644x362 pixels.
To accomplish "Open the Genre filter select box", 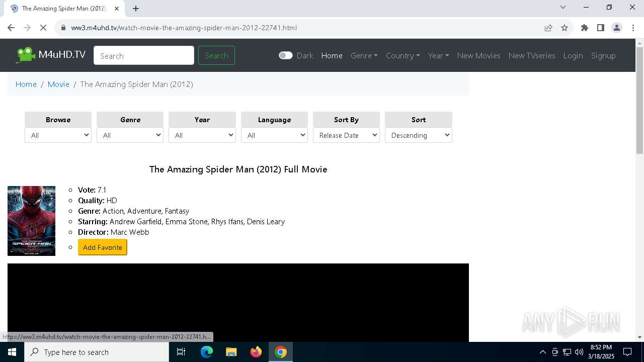I will 130,135.
